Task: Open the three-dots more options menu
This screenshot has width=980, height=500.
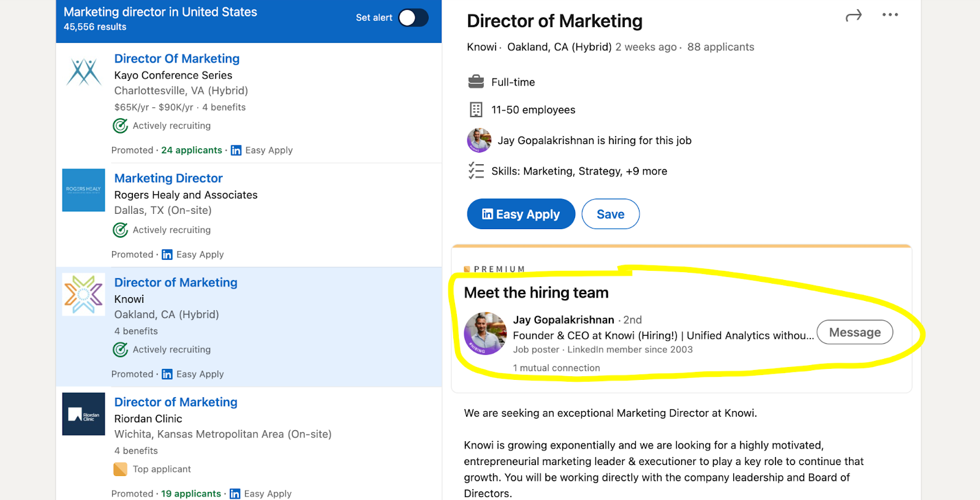Action: [890, 15]
